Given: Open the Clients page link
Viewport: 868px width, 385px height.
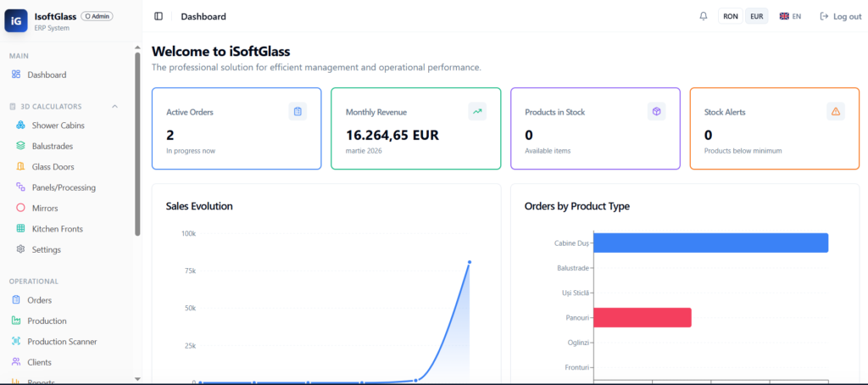Looking at the screenshot, I should click(x=39, y=362).
